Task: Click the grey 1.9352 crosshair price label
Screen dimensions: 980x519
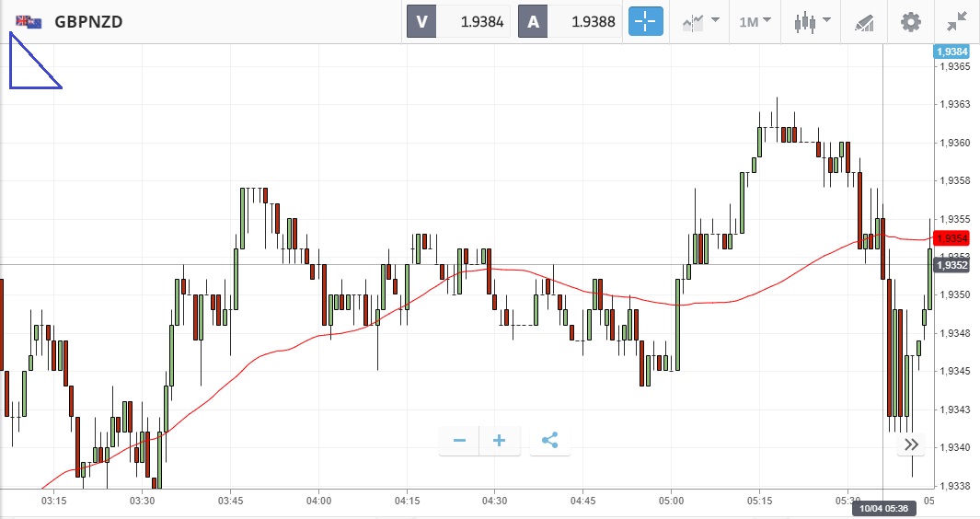Action: point(951,265)
